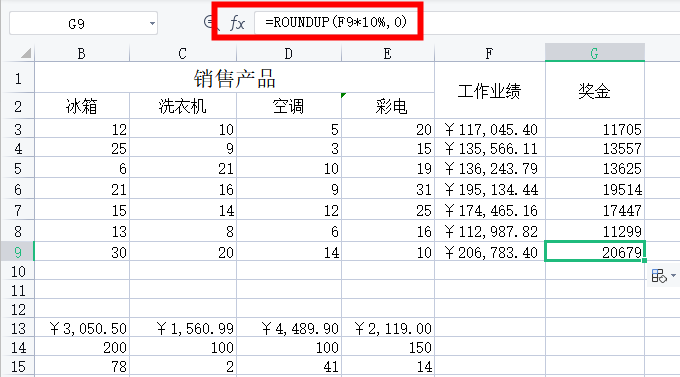Select column D header
Image resolution: width=680 pixels, height=377 pixels.
[x=289, y=53]
